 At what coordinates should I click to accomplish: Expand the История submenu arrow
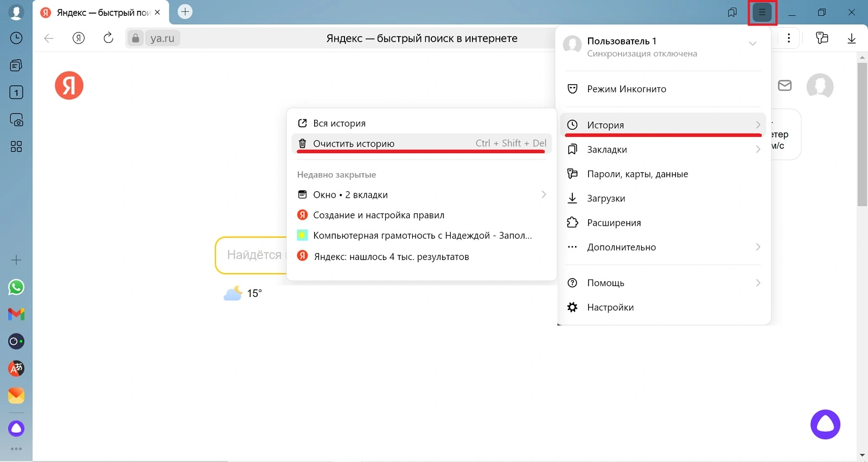coord(758,125)
